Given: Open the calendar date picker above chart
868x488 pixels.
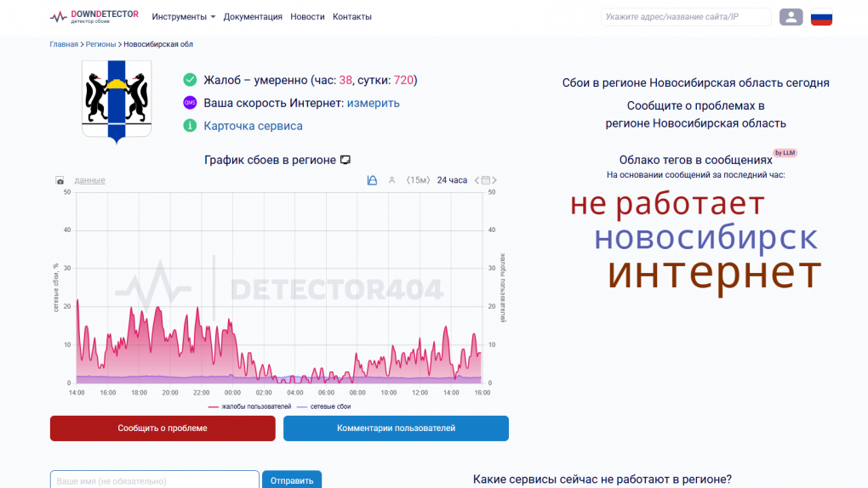Looking at the screenshot, I should 486,180.
